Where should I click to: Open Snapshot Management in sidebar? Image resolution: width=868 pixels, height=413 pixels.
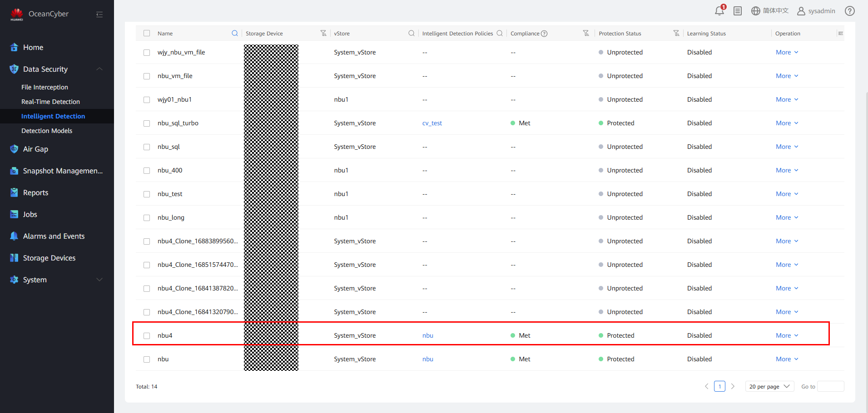click(62, 171)
